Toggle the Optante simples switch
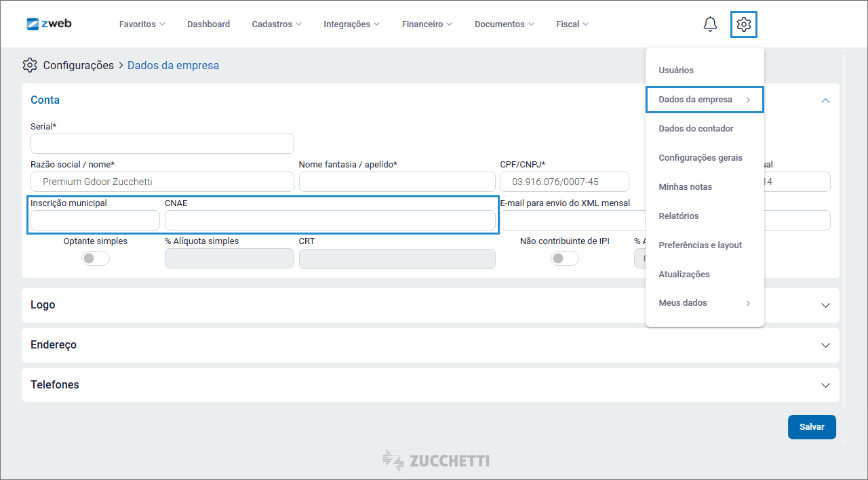The width and height of the screenshot is (868, 480). coord(96,258)
